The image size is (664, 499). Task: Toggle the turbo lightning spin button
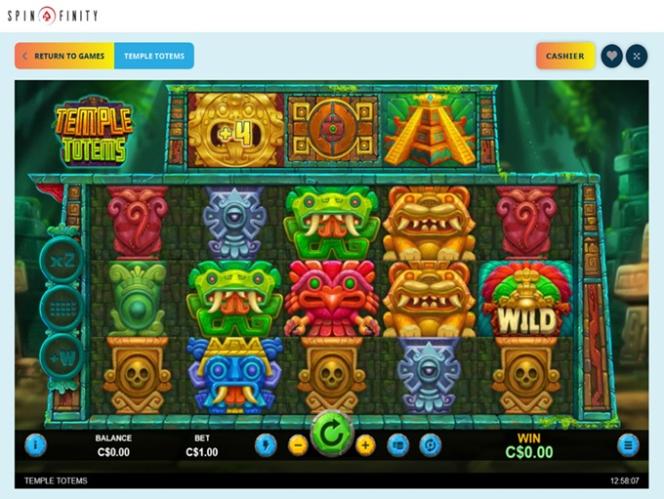pos(266,445)
